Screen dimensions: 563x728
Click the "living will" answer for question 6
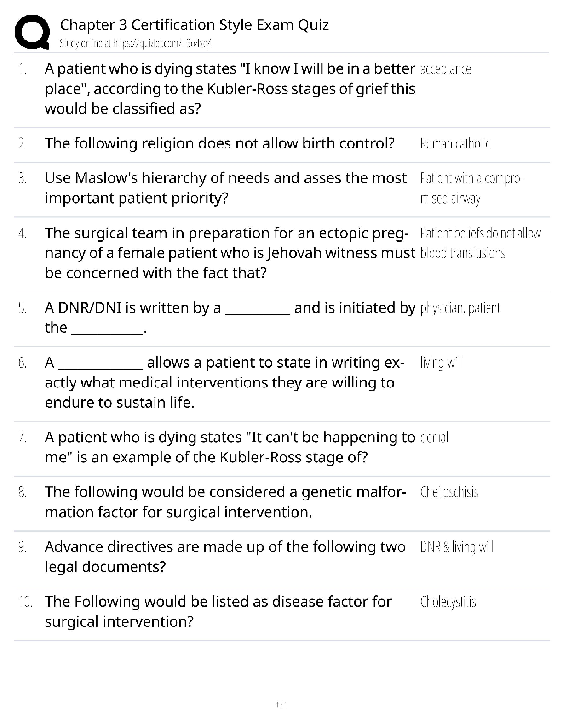pyautogui.click(x=441, y=363)
